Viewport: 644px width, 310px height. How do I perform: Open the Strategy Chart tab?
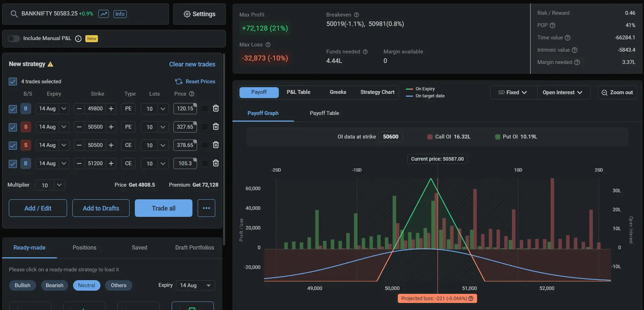pyautogui.click(x=377, y=92)
